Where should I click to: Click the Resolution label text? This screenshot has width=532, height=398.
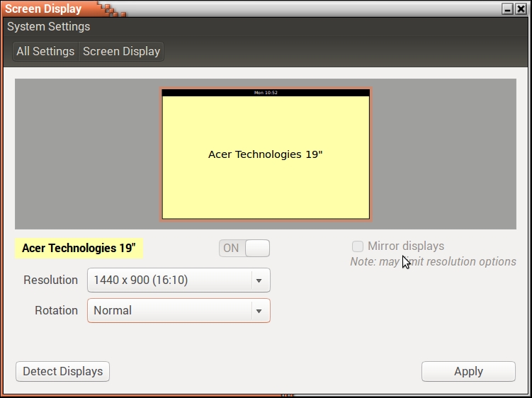click(50, 280)
